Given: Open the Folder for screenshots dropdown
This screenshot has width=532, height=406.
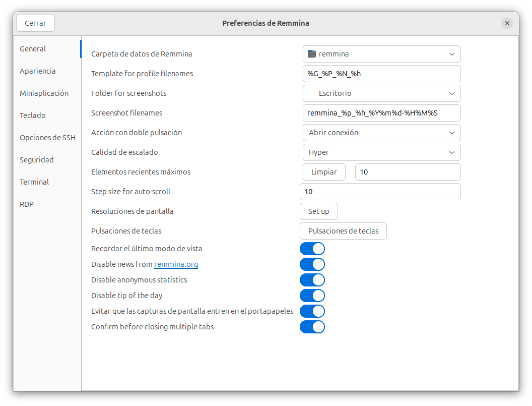Looking at the screenshot, I should point(381,93).
